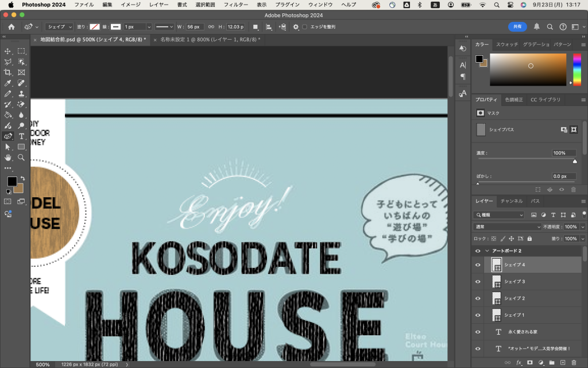Collapse the アートボード 2 group
588x368 pixels.
point(488,251)
